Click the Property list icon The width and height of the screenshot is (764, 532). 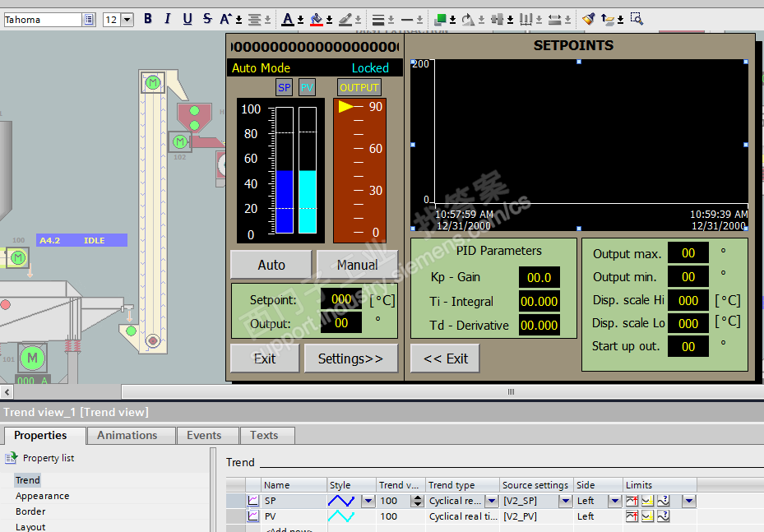(x=12, y=458)
